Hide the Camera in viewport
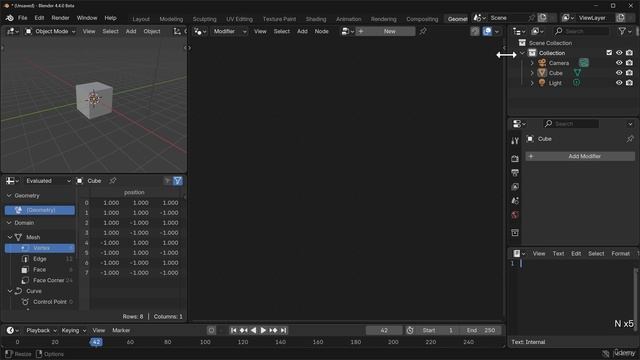The image size is (640, 360). [x=619, y=63]
